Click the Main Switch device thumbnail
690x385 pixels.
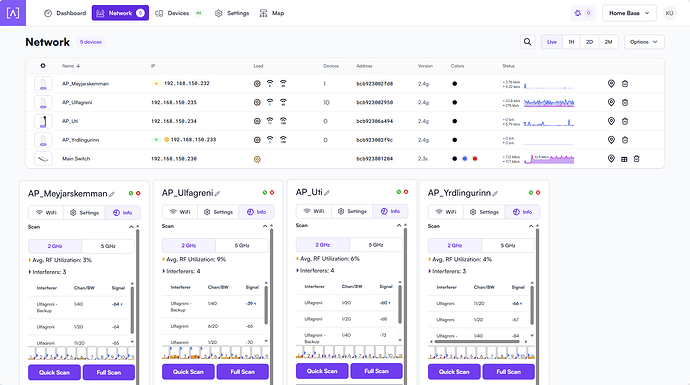click(x=43, y=159)
